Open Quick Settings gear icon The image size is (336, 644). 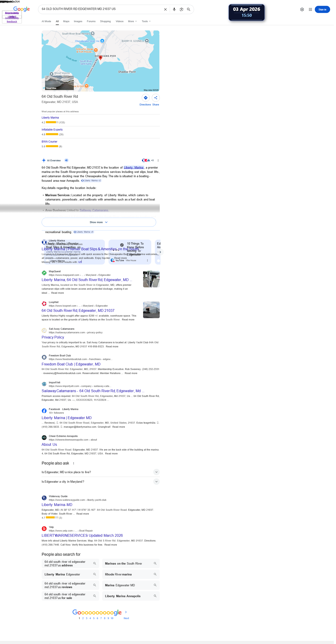pyautogui.click(x=302, y=10)
